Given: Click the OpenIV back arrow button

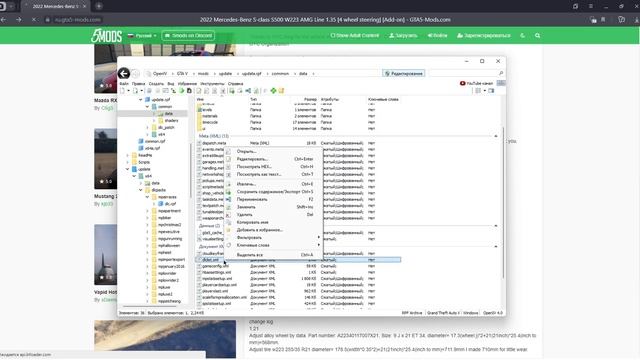Looking at the screenshot, I should 124,73.
